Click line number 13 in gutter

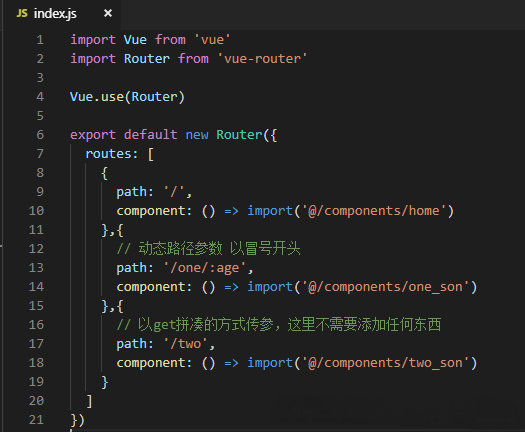click(x=36, y=268)
